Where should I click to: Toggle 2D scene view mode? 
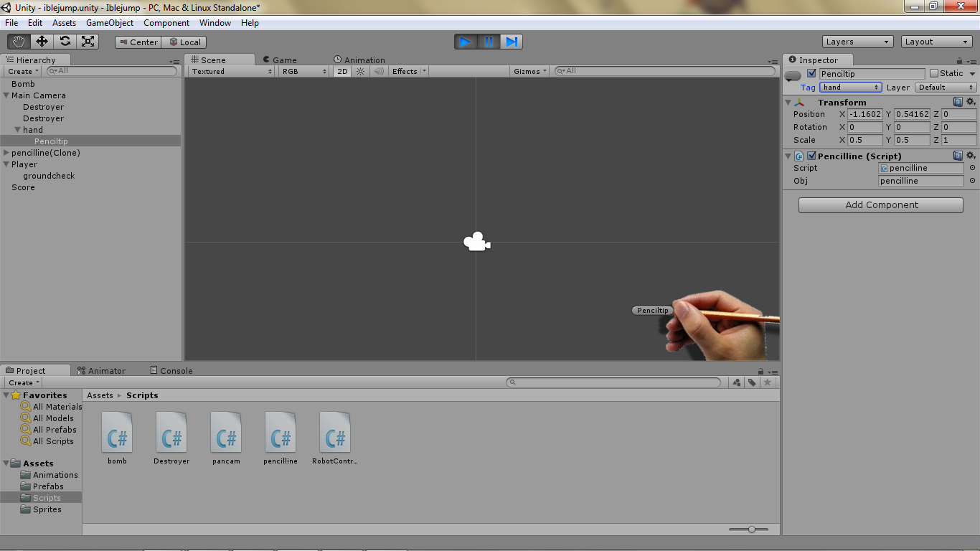coord(342,71)
